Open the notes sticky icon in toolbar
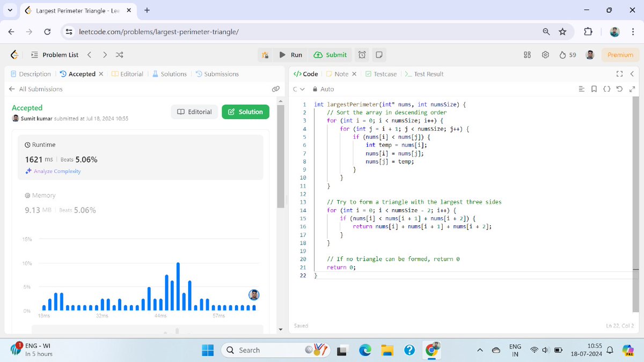 (x=379, y=55)
